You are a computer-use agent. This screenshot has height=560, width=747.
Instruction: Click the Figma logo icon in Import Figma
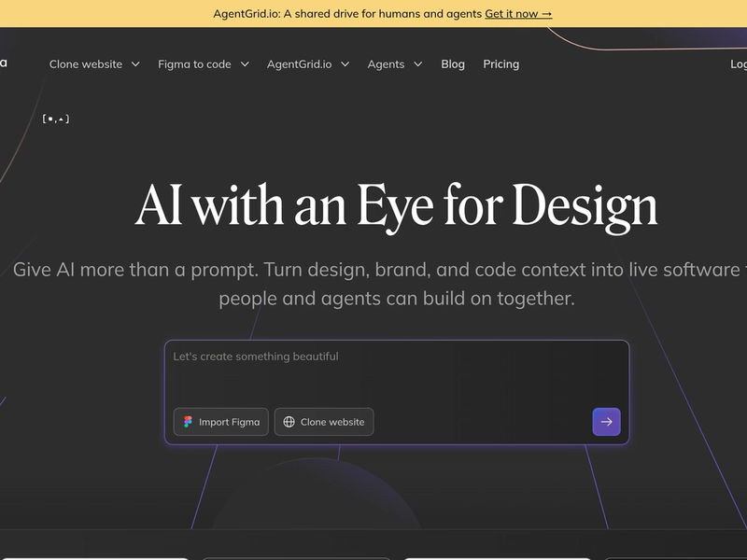coord(188,422)
